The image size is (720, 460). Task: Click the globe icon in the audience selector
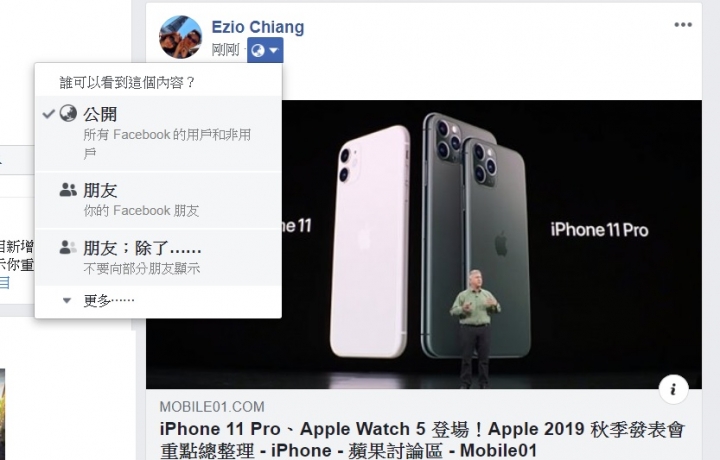tap(258, 50)
